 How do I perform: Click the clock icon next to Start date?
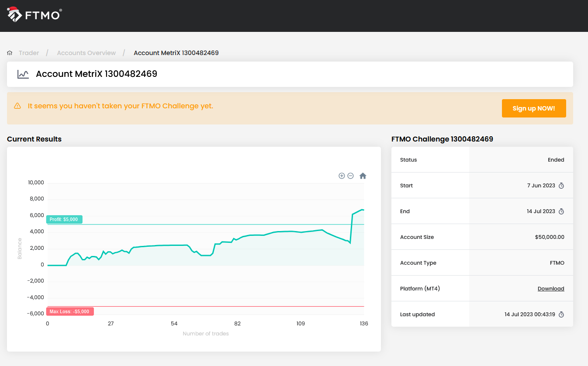(x=561, y=186)
